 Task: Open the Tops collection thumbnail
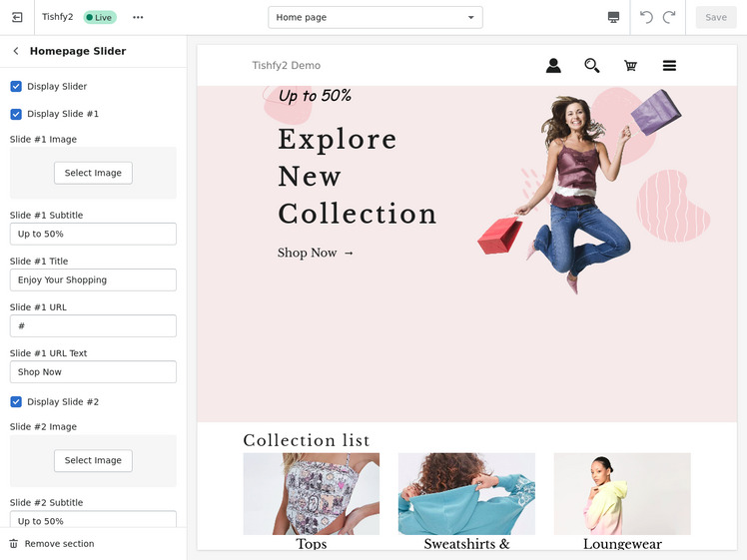pyautogui.click(x=312, y=494)
